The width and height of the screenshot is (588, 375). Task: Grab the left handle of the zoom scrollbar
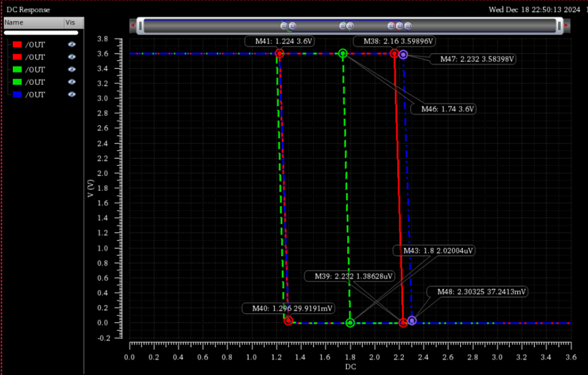pos(141,26)
